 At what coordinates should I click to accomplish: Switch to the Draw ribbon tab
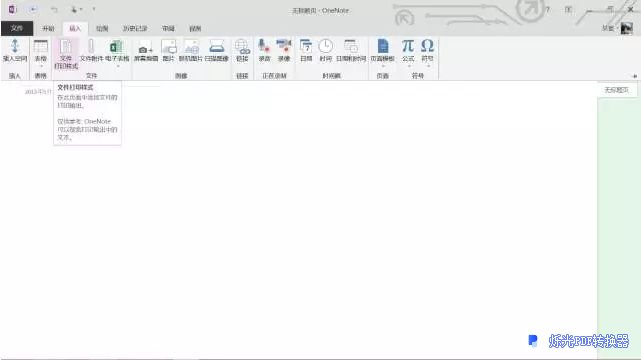[102, 29]
